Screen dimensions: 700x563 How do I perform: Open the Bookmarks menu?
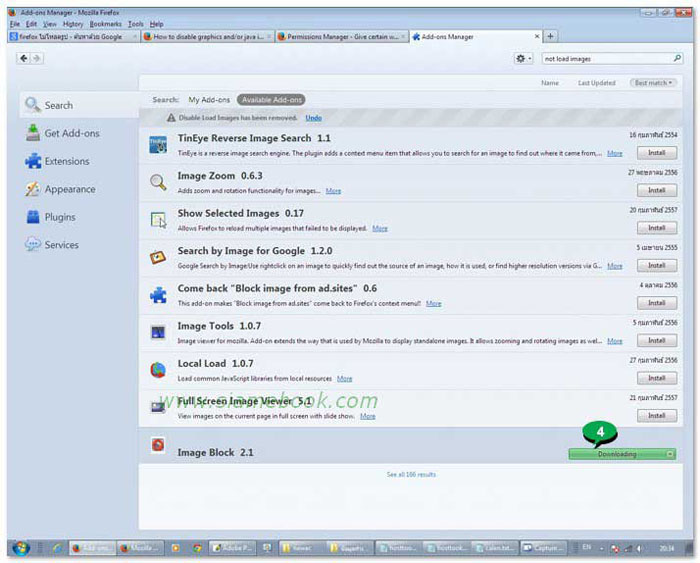(x=105, y=24)
